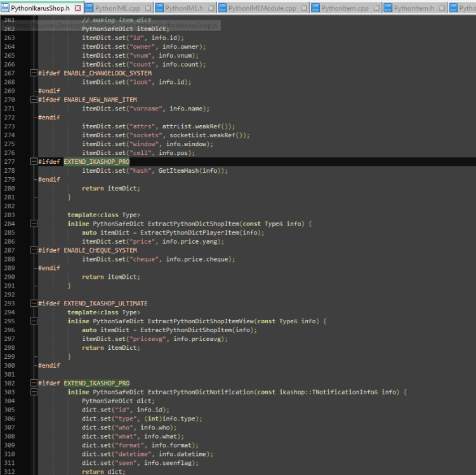
Task: Click the dict.set("datetime", info.datetime) line
Action: [147, 454]
